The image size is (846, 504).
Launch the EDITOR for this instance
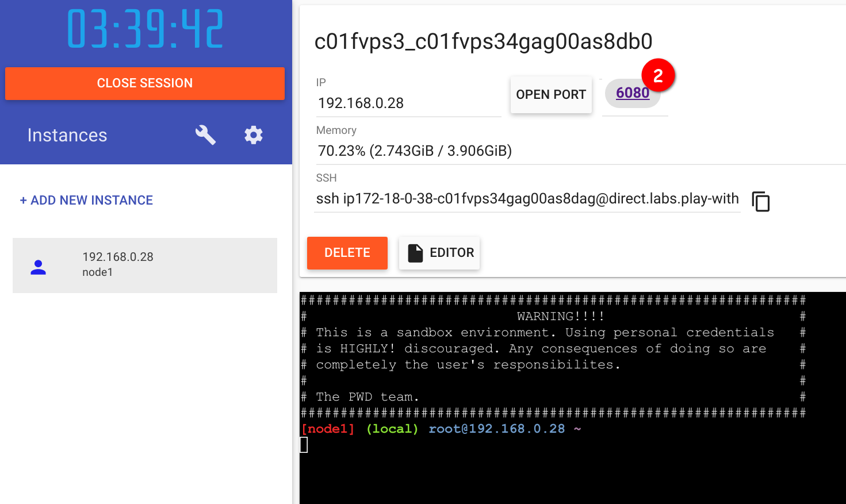click(439, 253)
